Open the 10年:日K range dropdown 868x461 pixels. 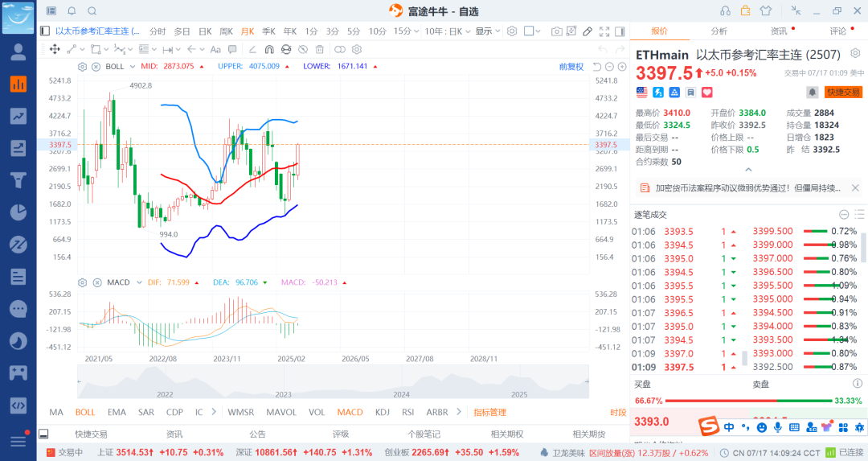448,31
